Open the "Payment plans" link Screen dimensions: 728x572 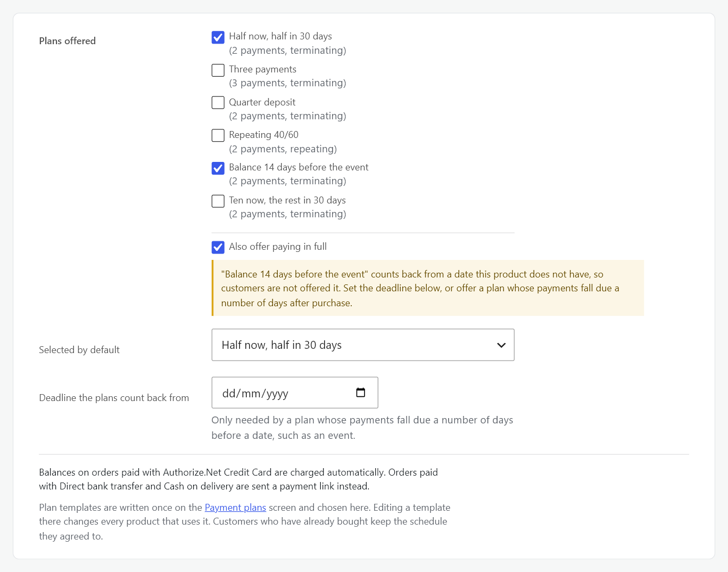[x=235, y=508]
